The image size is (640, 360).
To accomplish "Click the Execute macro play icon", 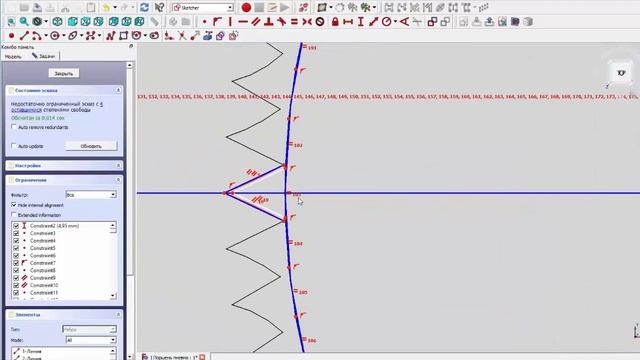I will [x=285, y=7].
